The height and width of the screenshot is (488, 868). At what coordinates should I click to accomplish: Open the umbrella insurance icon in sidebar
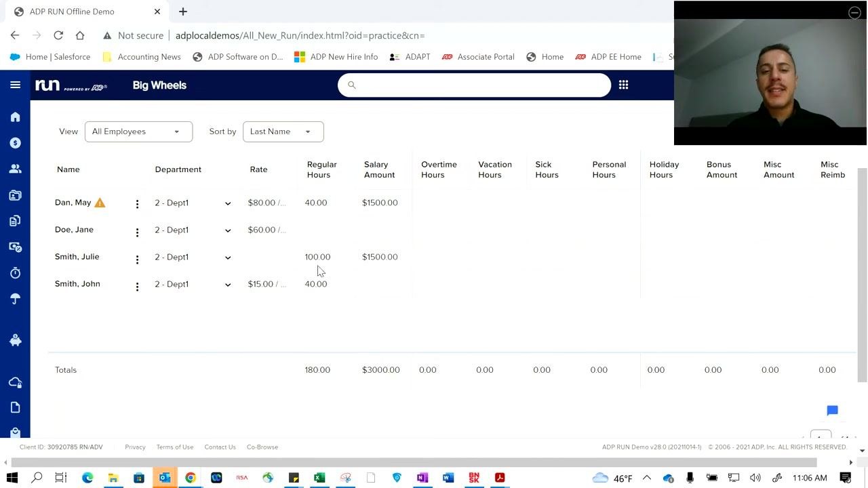click(16, 299)
